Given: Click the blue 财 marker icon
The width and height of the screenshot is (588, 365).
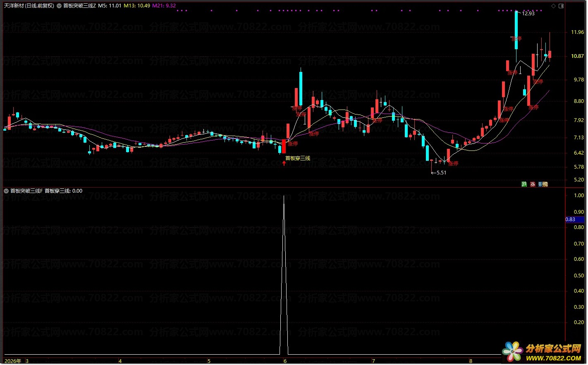Looking at the screenshot, I should [x=540, y=184].
